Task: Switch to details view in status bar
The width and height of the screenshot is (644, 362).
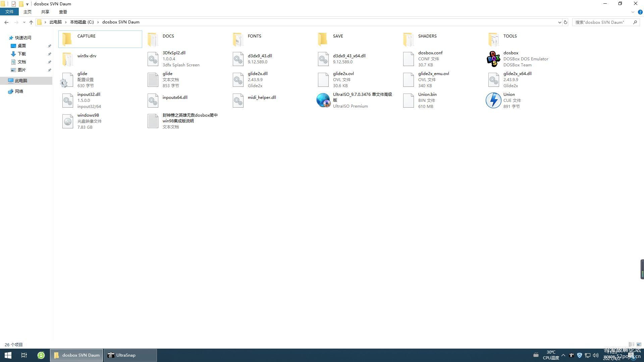Action: click(632, 344)
